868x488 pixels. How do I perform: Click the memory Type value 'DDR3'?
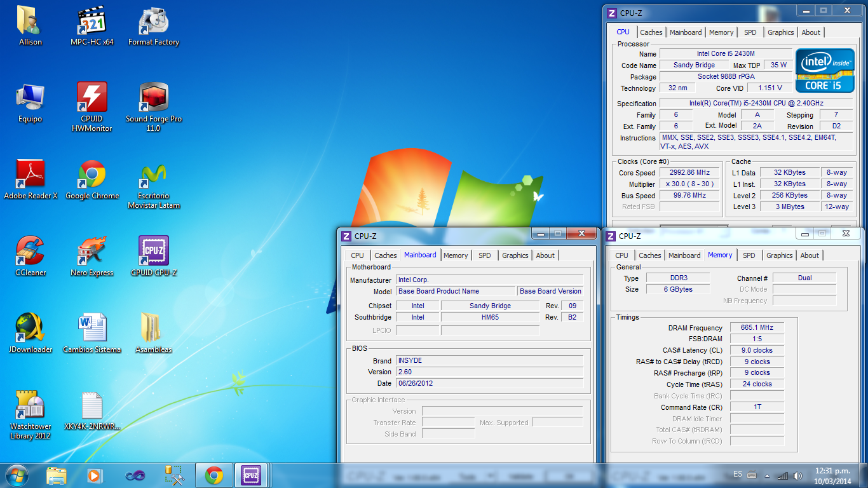click(x=678, y=278)
